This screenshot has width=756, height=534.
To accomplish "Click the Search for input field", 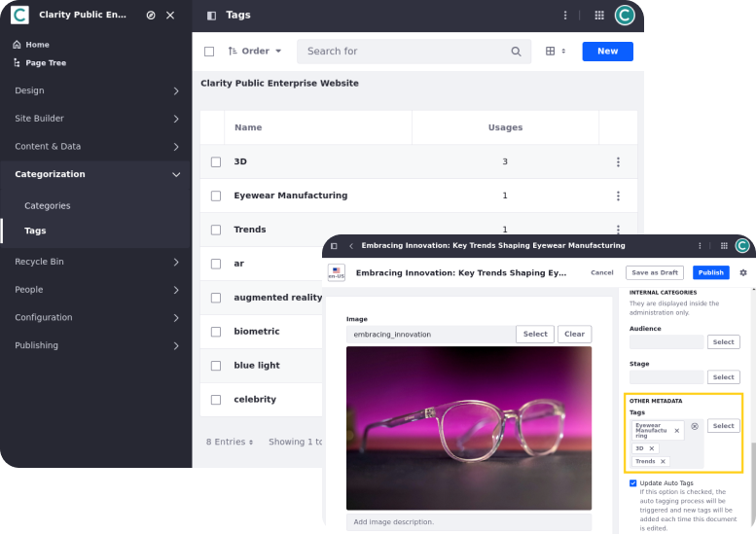I will 404,52.
